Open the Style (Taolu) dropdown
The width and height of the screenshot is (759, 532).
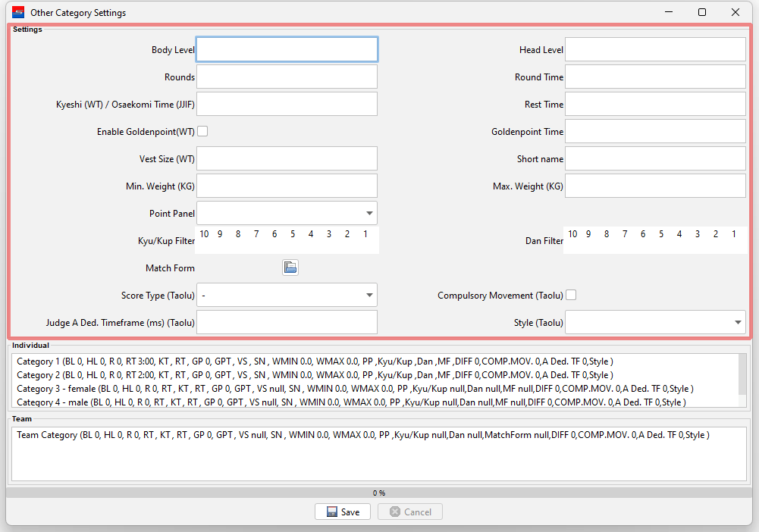click(655, 322)
